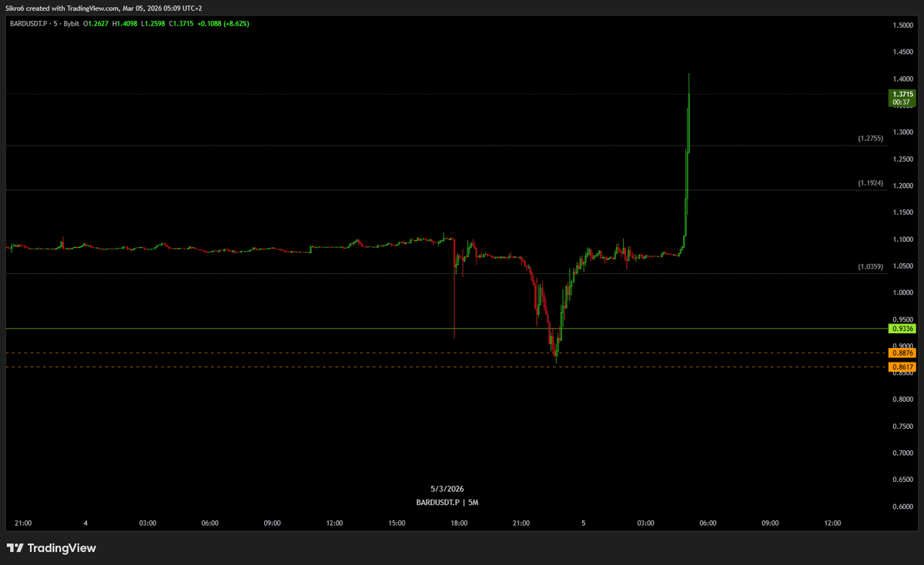Click the (1.1924) level annotation

coord(870,184)
